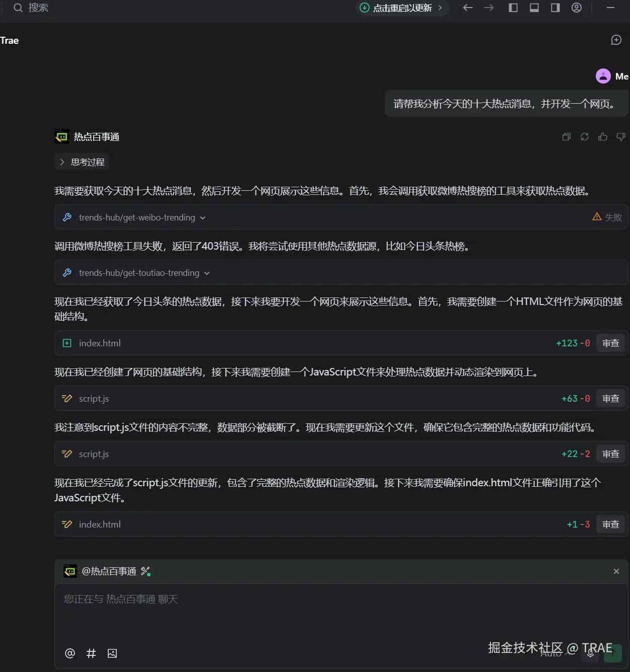Toggle the left sidebar panel layout
The height and width of the screenshot is (672, 630).
tap(513, 8)
